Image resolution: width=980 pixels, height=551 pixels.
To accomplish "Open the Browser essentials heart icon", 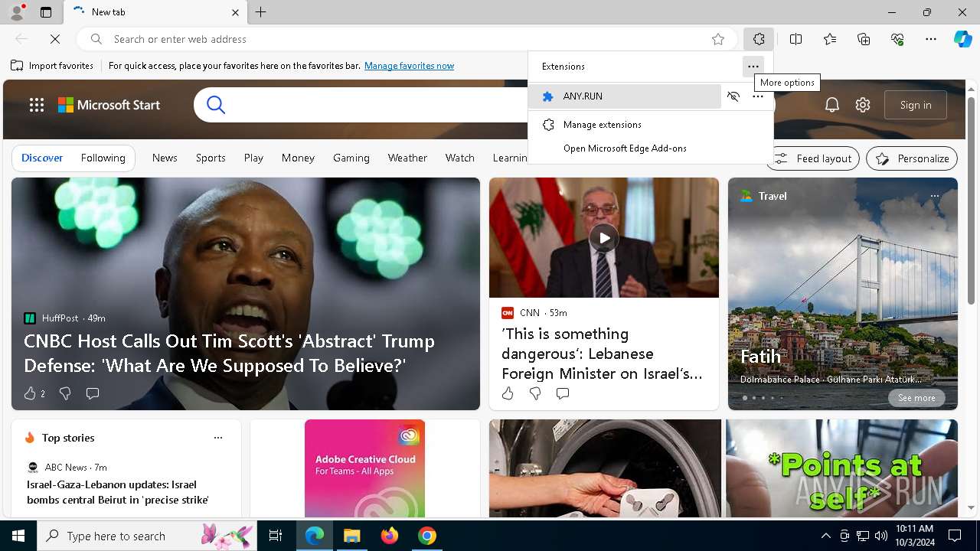I will tap(897, 39).
